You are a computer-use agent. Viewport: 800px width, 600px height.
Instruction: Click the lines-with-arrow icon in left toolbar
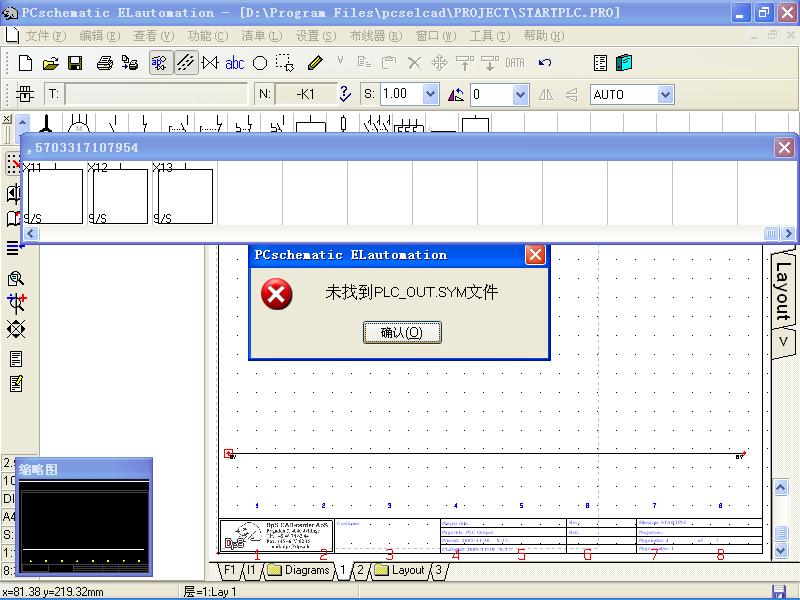14,248
